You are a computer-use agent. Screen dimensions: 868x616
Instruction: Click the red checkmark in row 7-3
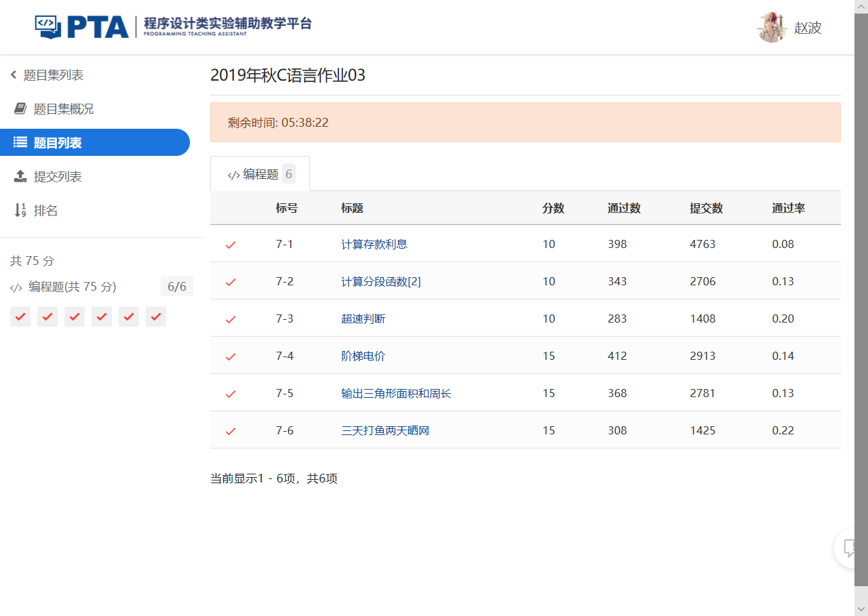tap(231, 319)
